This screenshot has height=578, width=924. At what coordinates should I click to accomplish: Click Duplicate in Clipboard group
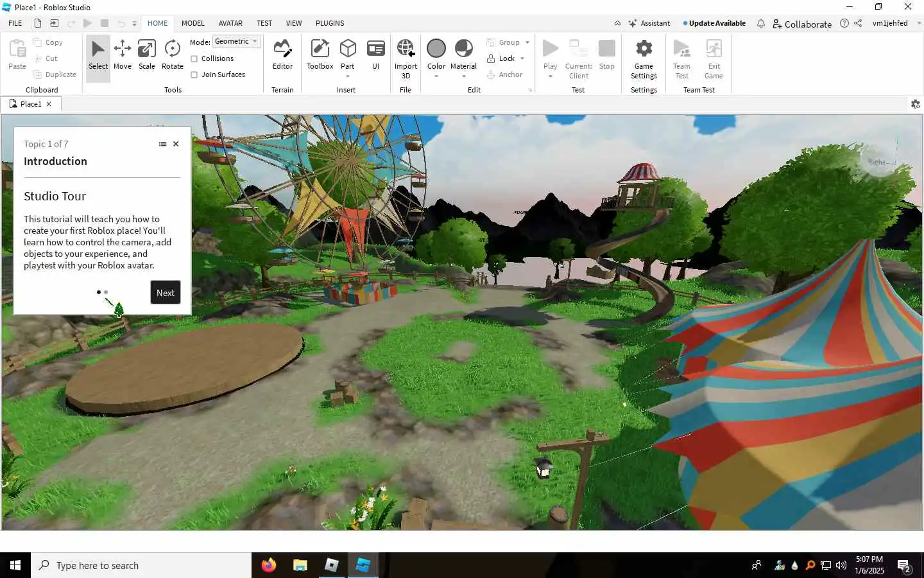pyautogui.click(x=55, y=74)
